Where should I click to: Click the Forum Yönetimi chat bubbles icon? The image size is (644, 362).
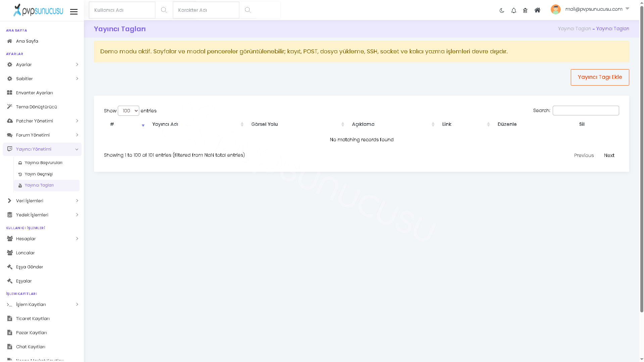coord(9,135)
